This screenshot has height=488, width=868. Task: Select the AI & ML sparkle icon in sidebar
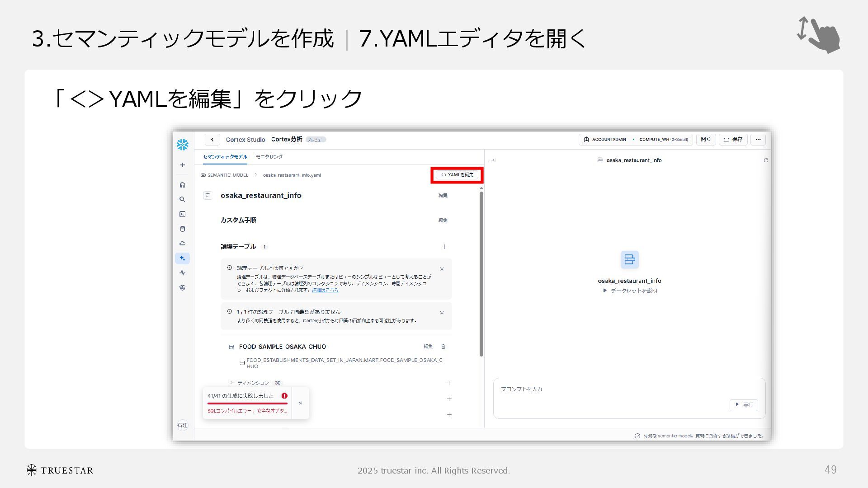click(x=182, y=258)
